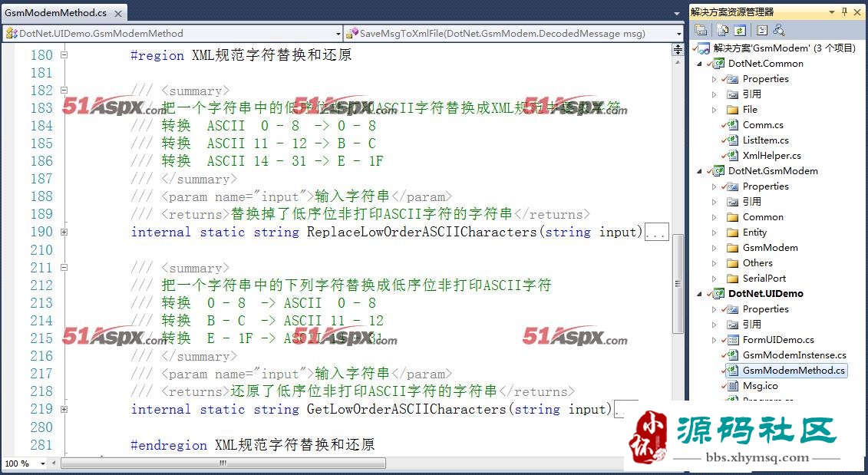Click the #endregion directive on line 281

point(168,444)
